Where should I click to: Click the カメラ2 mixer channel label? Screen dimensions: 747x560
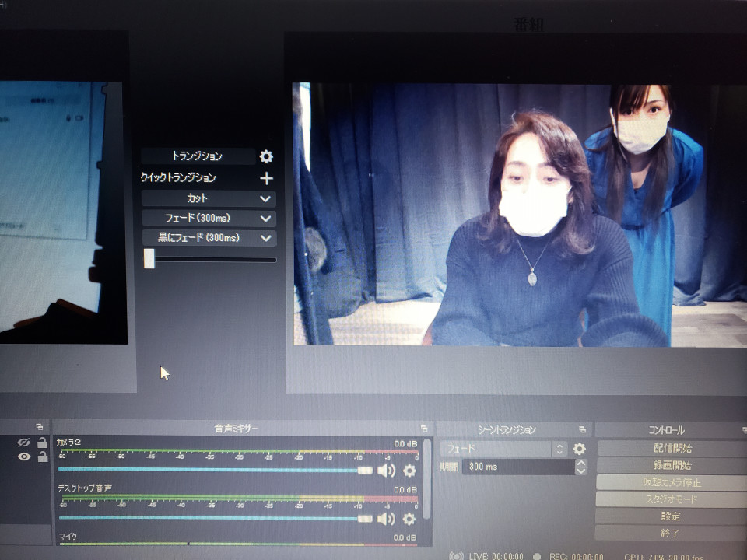click(68, 442)
